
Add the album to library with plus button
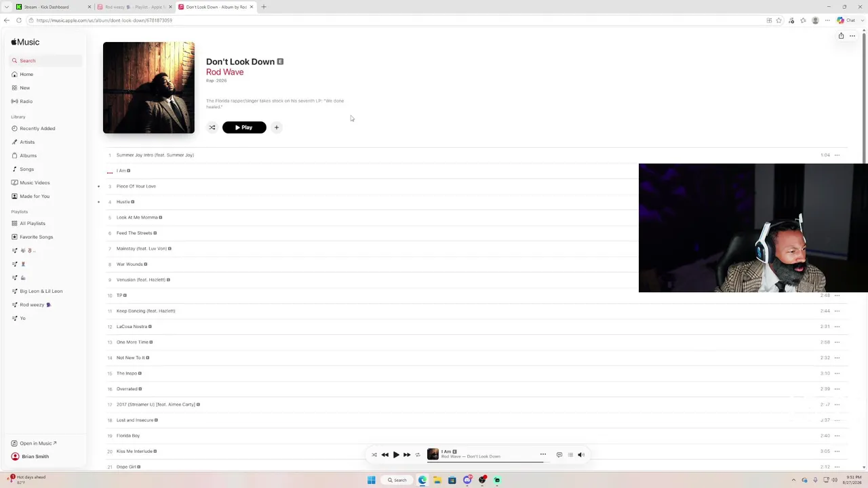[276, 127]
